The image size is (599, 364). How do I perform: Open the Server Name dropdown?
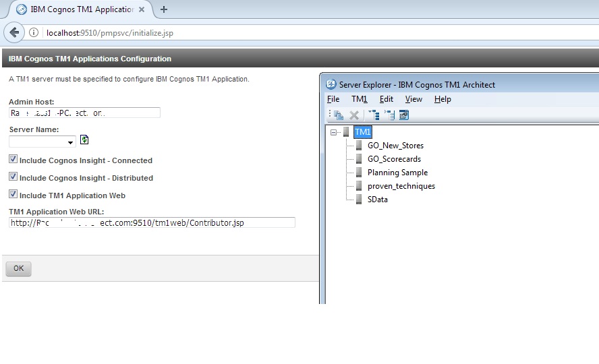pyautogui.click(x=71, y=142)
